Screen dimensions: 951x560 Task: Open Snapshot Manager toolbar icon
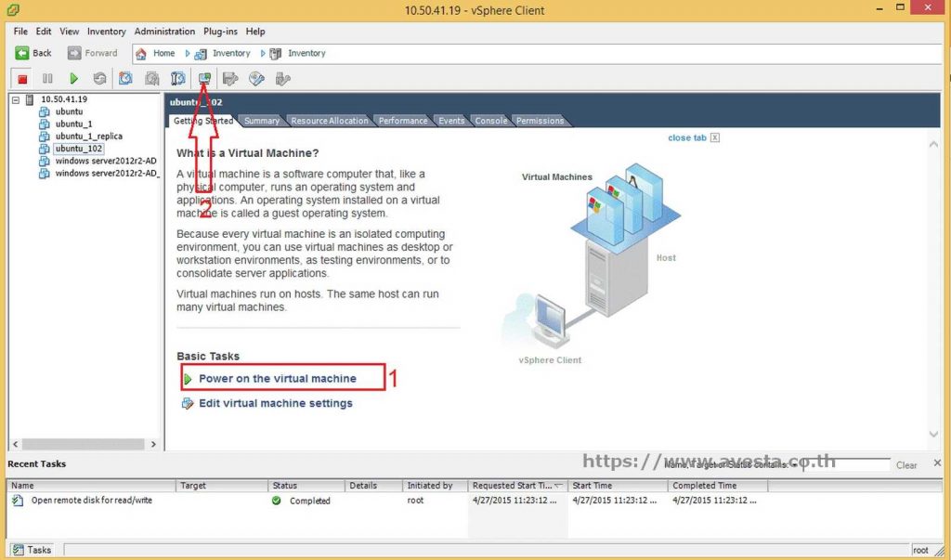click(x=177, y=78)
